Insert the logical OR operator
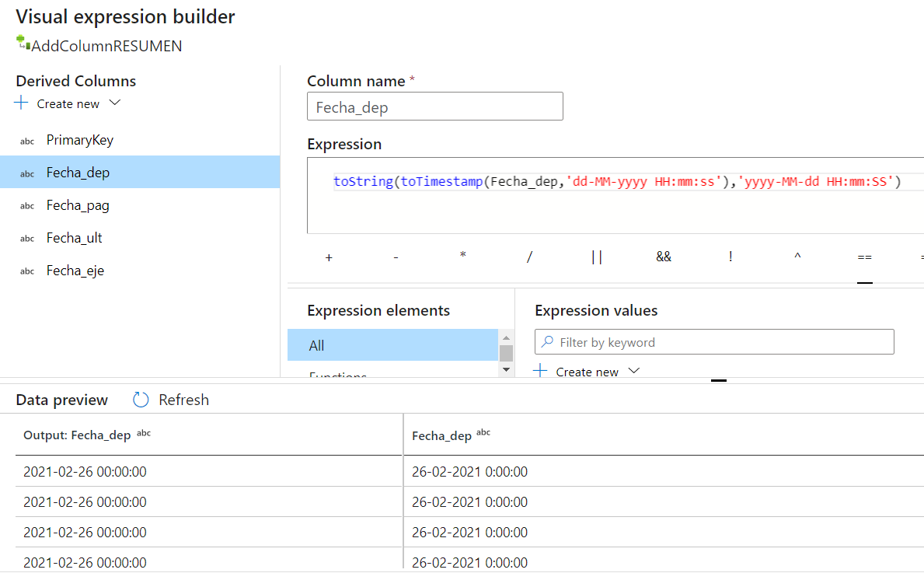This screenshot has height=587, width=924. coord(596,257)
